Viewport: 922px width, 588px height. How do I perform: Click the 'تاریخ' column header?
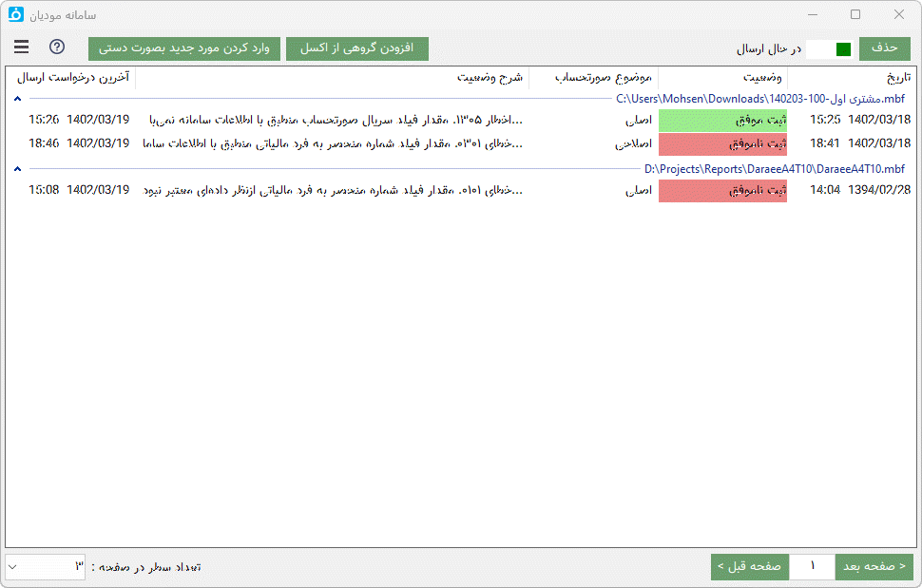click(x=888, y=80)
